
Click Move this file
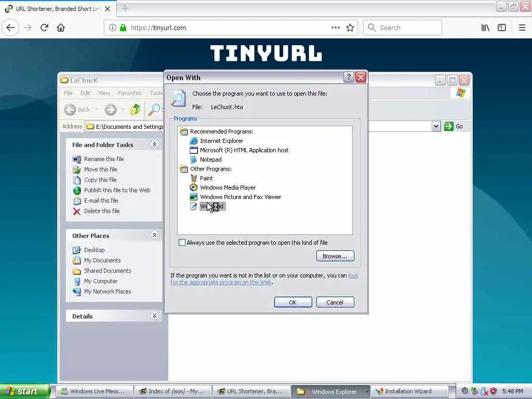(100, 169)
